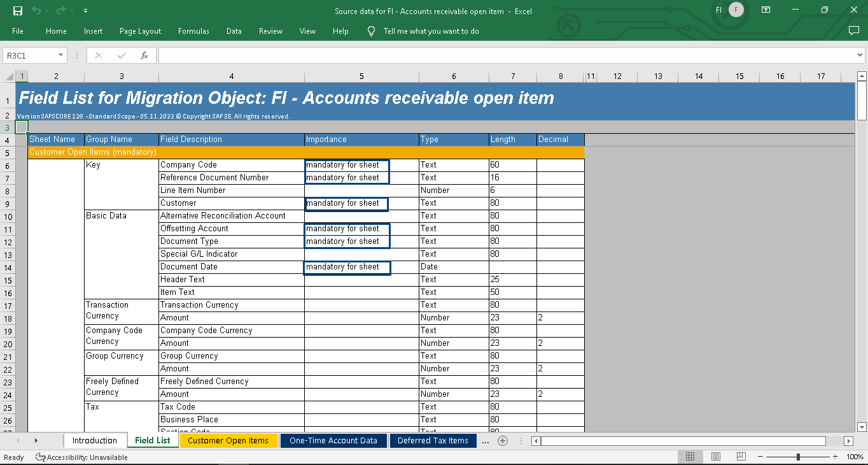
Task: Redo the previous action
Action: tap(61, 11)
